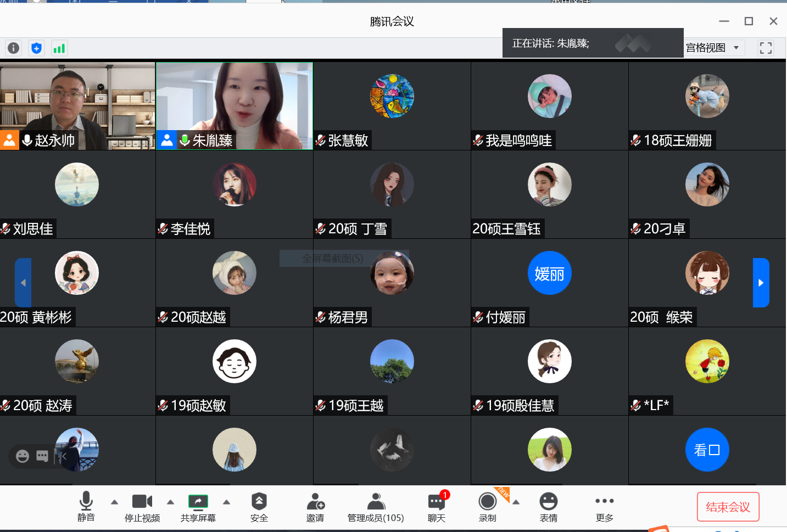Open the 安全 security settings
Image resolution: width=787 pixels, height=532 pixels.
[x=259, y=507]
